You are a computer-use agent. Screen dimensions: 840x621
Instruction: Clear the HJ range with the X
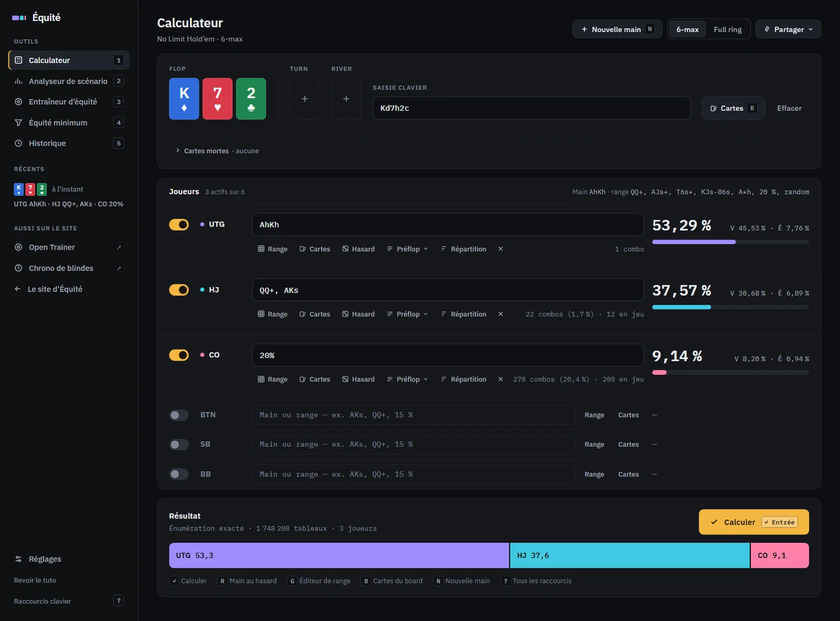click(501, 314)
